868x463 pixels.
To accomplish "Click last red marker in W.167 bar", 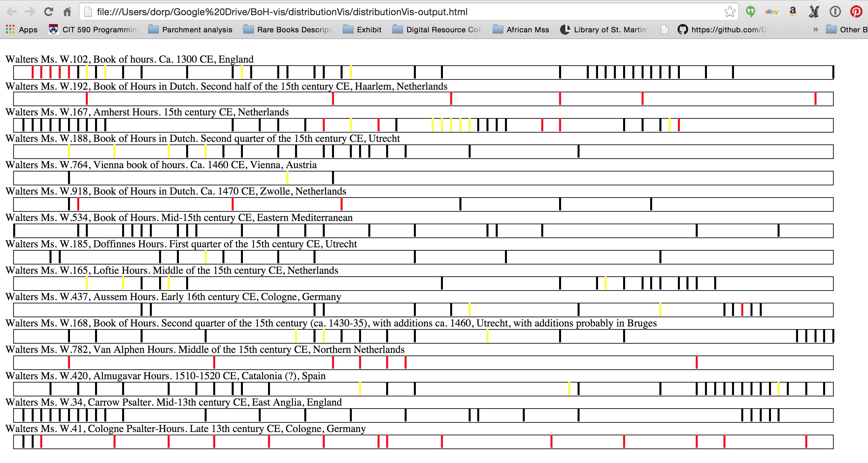I will click(679, 125).
